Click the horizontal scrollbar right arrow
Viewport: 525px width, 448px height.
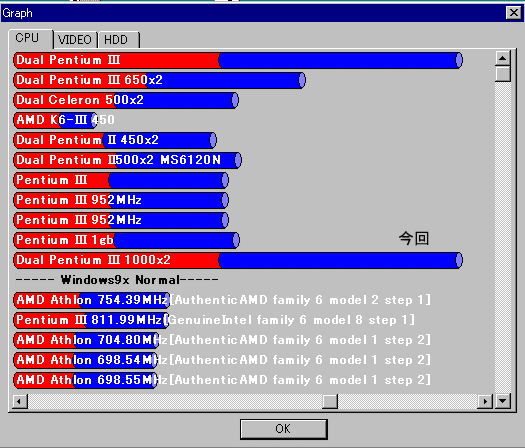point(485,401)
